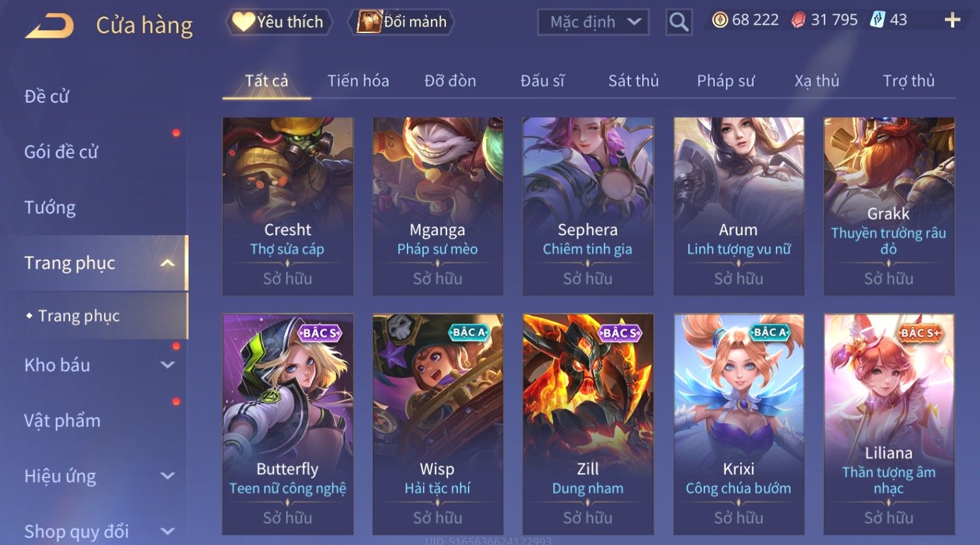The image size is (980, 545).
Task: Switch to the Pháp sư tab
Action: point(725,81)
